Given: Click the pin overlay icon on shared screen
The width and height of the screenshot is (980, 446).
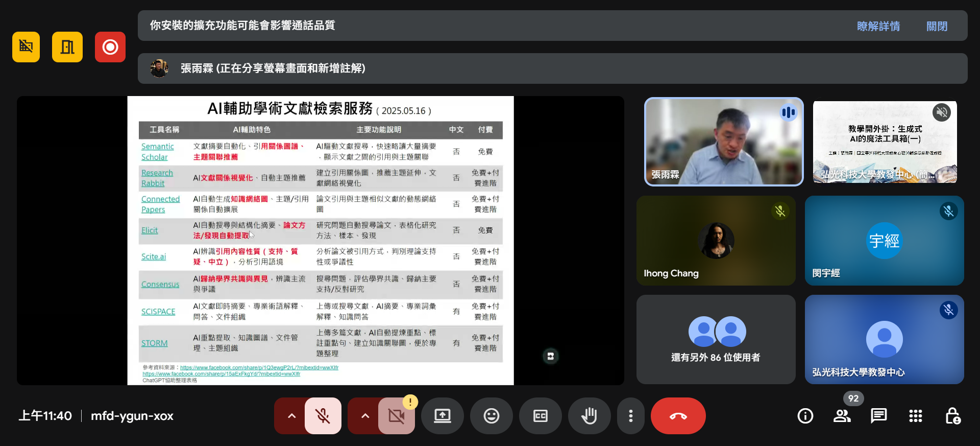Looking at the screenshot, I should (x=551, y=356).
